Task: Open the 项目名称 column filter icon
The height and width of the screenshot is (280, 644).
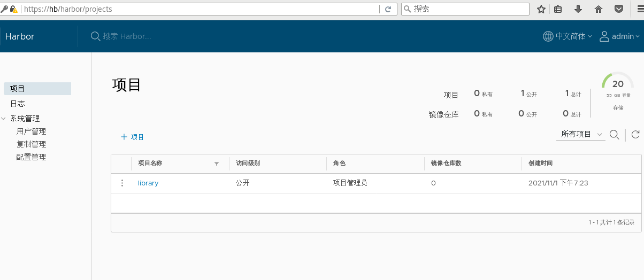Action: click(x=217, y=164)
